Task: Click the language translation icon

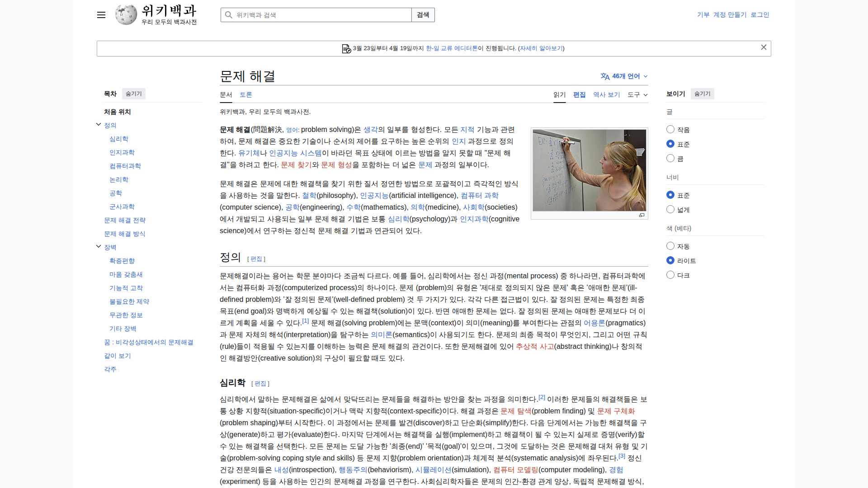Action: [605, 76]
